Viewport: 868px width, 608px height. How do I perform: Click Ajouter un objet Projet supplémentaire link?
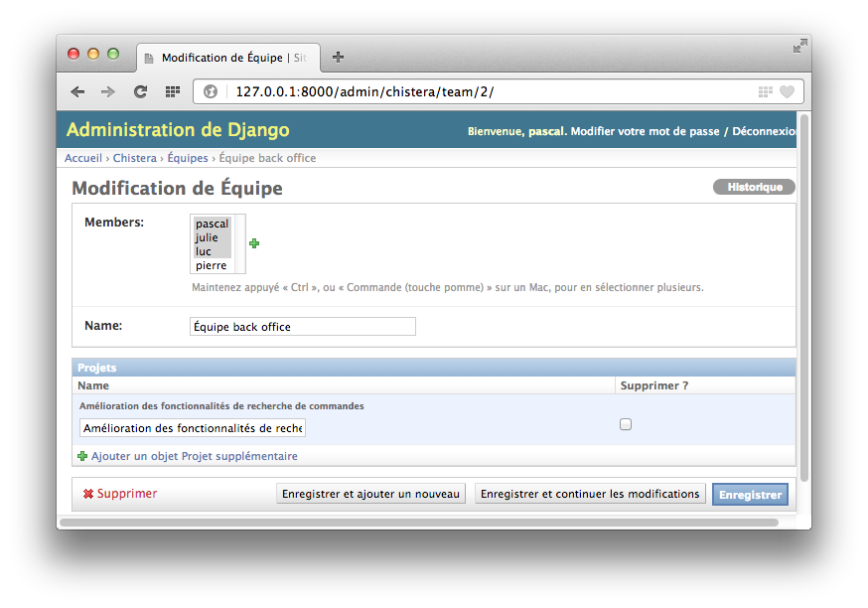click(x=195, y=456)
